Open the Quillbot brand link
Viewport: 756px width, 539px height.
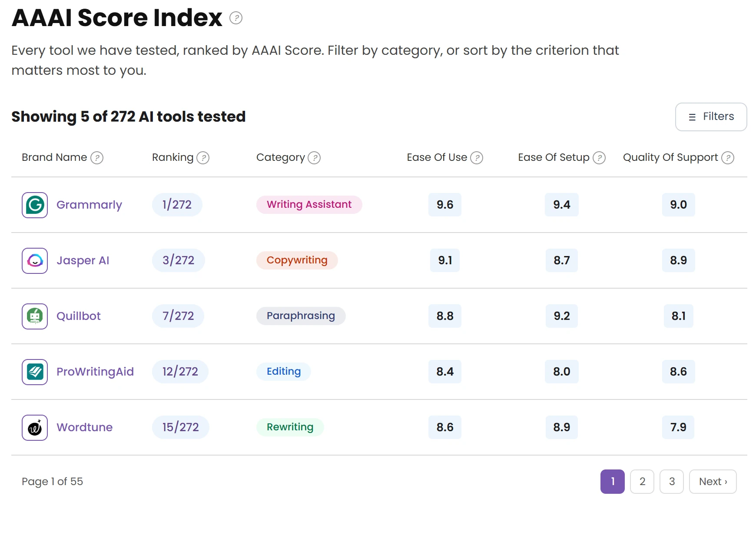tap(78, 316)
